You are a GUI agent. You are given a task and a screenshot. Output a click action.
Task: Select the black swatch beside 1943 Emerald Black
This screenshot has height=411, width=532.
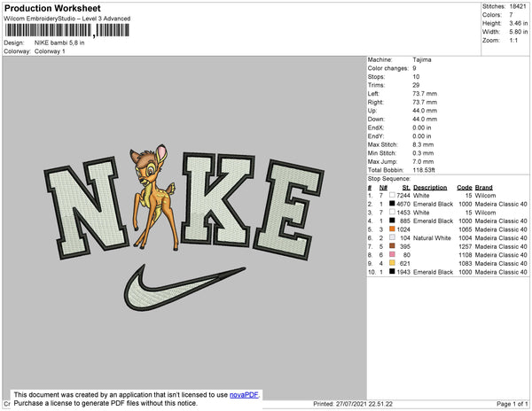point(392,271)
